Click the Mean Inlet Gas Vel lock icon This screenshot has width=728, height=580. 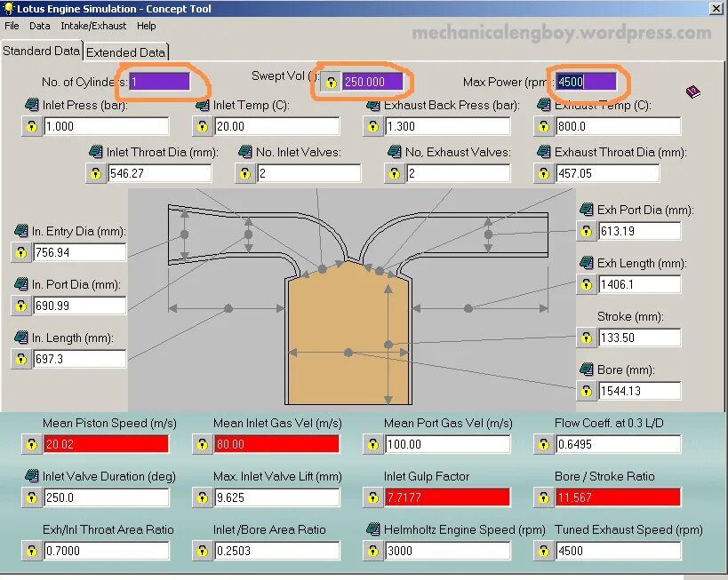pyautogui.click(x=203, y=444)
